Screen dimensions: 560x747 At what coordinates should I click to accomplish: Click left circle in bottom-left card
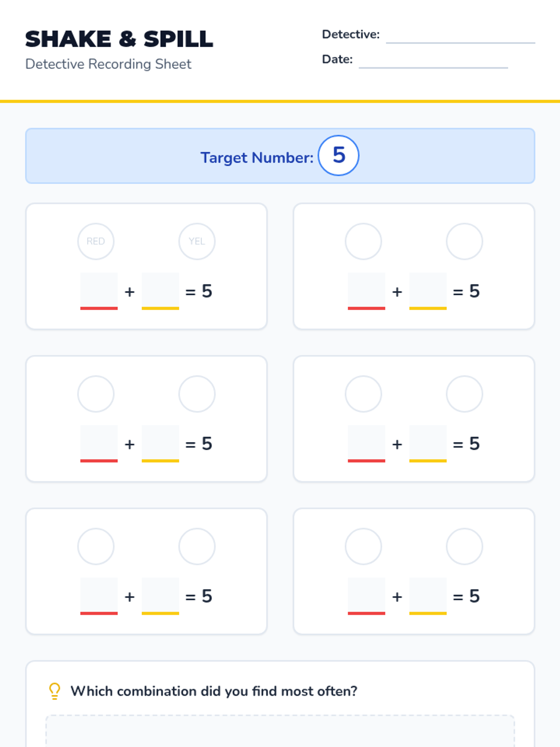pos(96,546)
